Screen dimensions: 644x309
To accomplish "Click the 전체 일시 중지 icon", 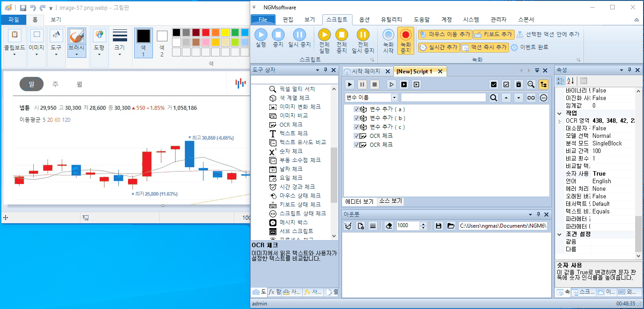I will click(x=363, y=35).
